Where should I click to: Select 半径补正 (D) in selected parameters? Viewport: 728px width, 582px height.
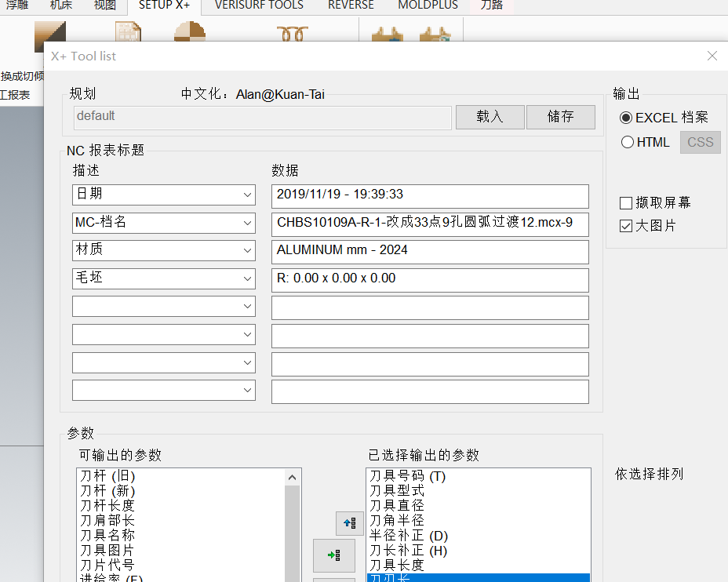tap(409, 536)
